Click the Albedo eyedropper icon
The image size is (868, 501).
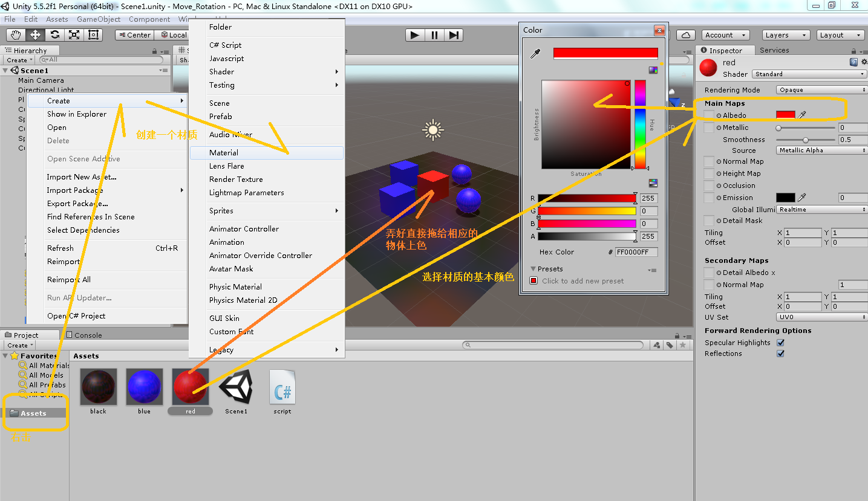click(802, 115)
